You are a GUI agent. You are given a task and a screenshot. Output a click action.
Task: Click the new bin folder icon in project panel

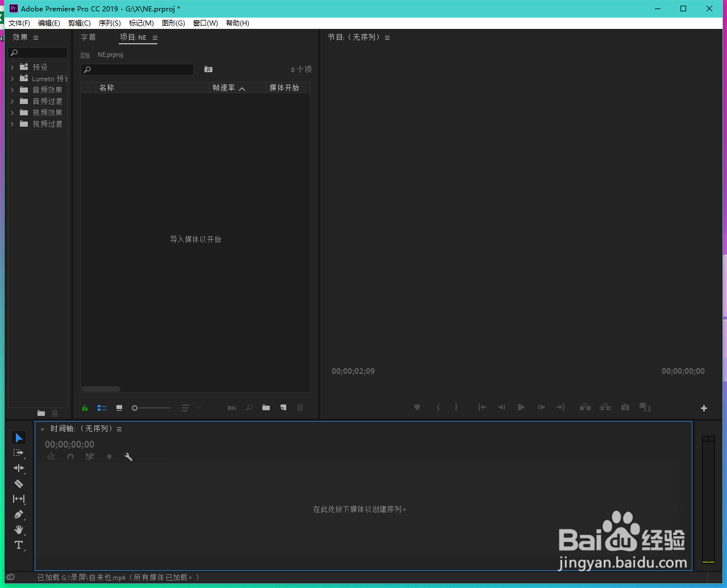click(266, 407)
